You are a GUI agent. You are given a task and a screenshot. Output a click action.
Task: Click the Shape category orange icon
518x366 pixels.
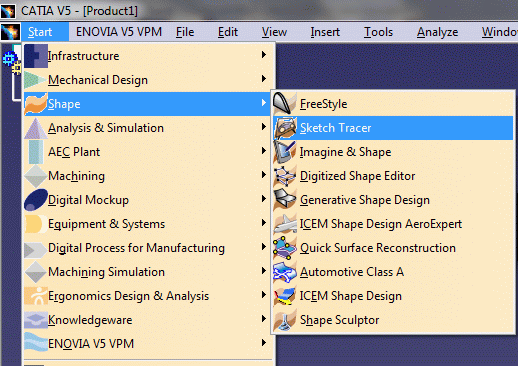tap(36, 104)
